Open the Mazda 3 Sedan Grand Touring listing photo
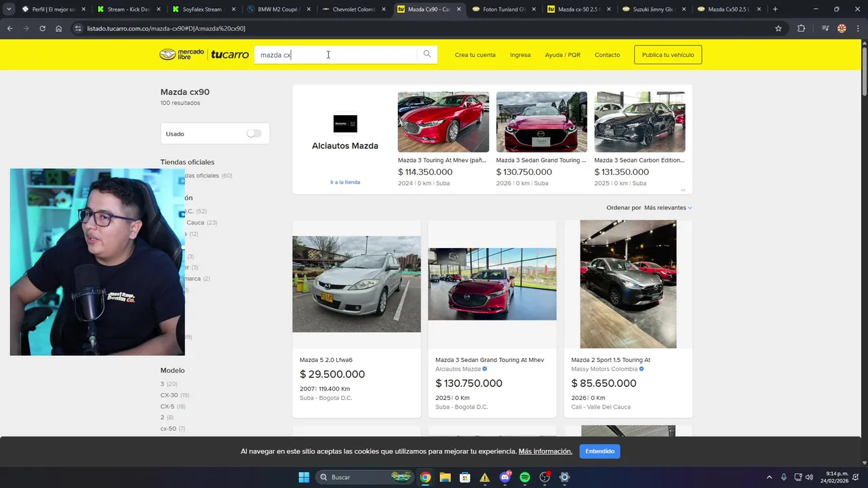Image resolution: width=868 pixels, height=488 pixels. (x=492, y=284)
